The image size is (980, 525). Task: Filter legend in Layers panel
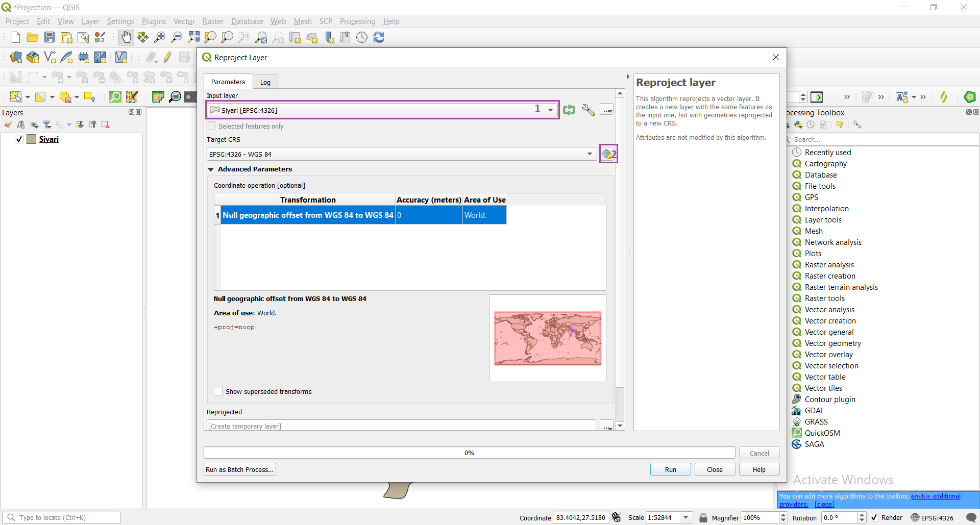(47, 124)
